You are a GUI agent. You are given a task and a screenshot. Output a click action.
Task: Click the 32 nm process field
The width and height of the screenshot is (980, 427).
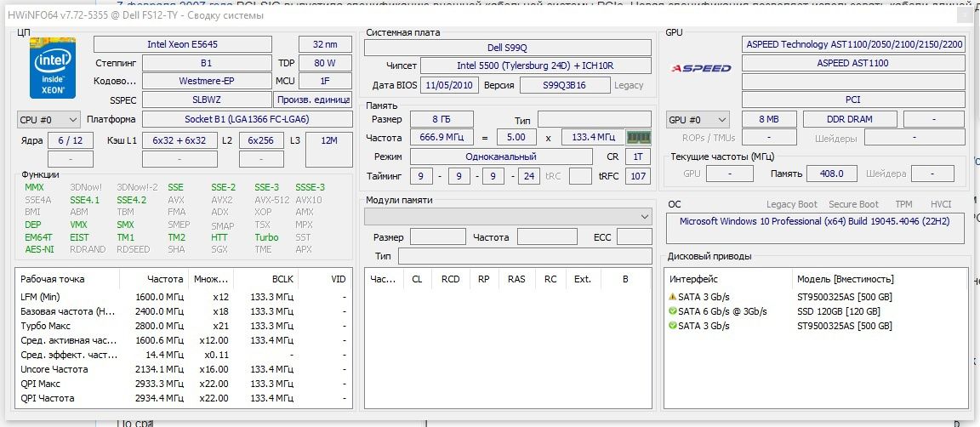point(325,44)
